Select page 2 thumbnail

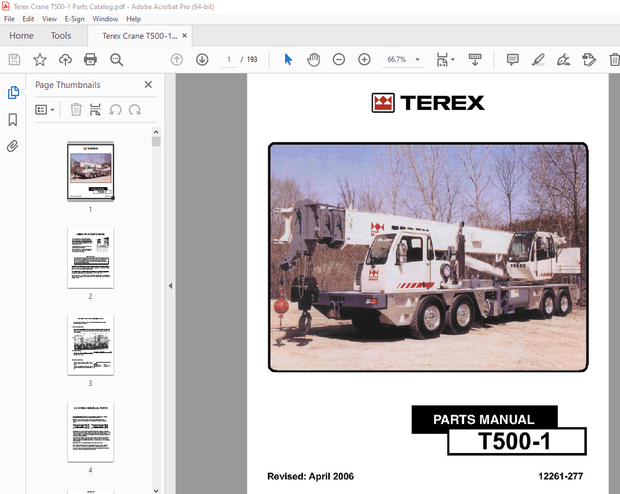tap(91, 258)
